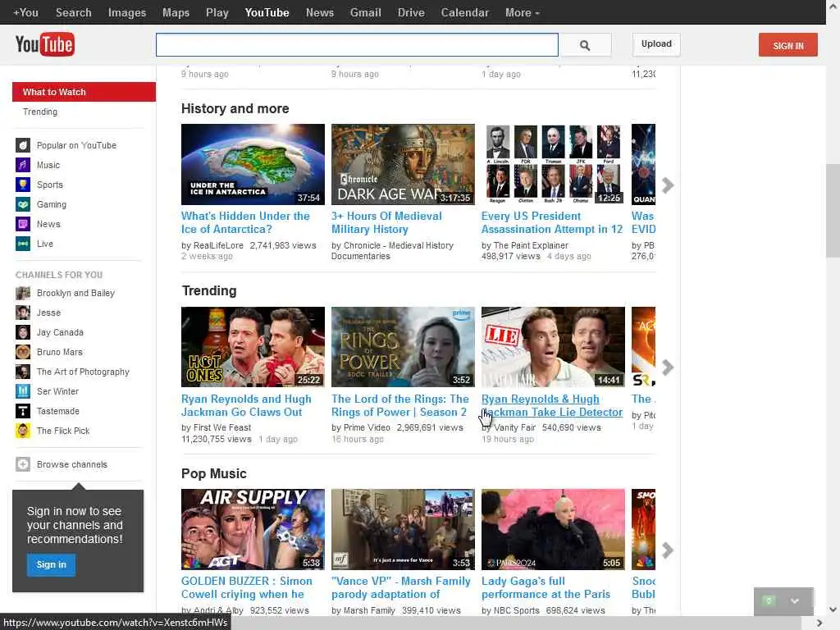Select the What to Watch tab
840x630 pixels.
pos(84,92)
